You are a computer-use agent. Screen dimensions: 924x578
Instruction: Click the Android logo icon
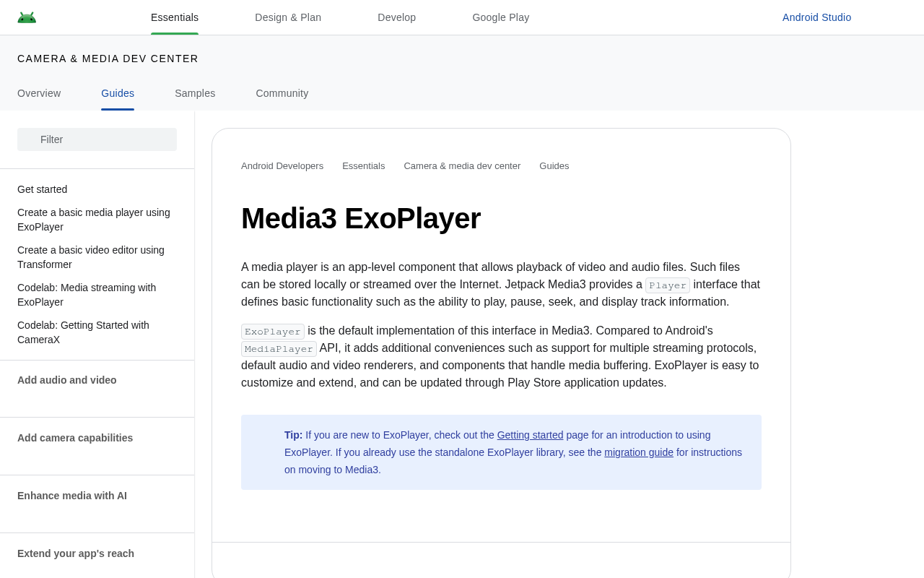[x=27, y=17]
